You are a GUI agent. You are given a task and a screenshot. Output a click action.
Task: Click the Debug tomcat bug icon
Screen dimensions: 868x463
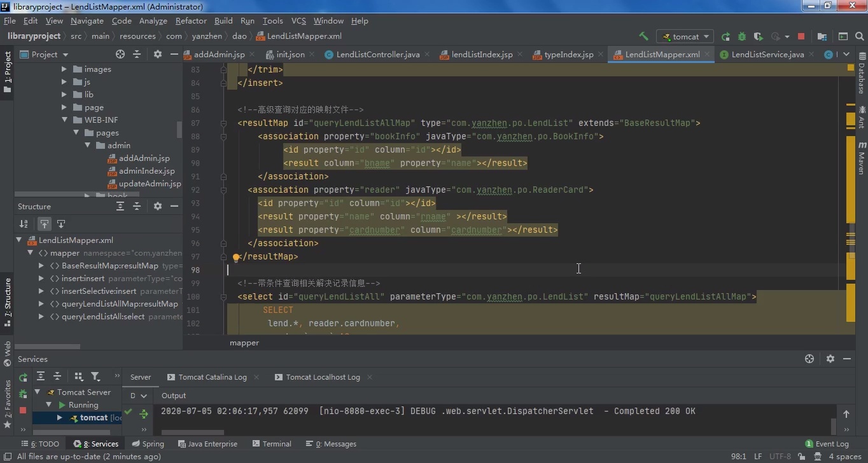click(x=741, y=36)
